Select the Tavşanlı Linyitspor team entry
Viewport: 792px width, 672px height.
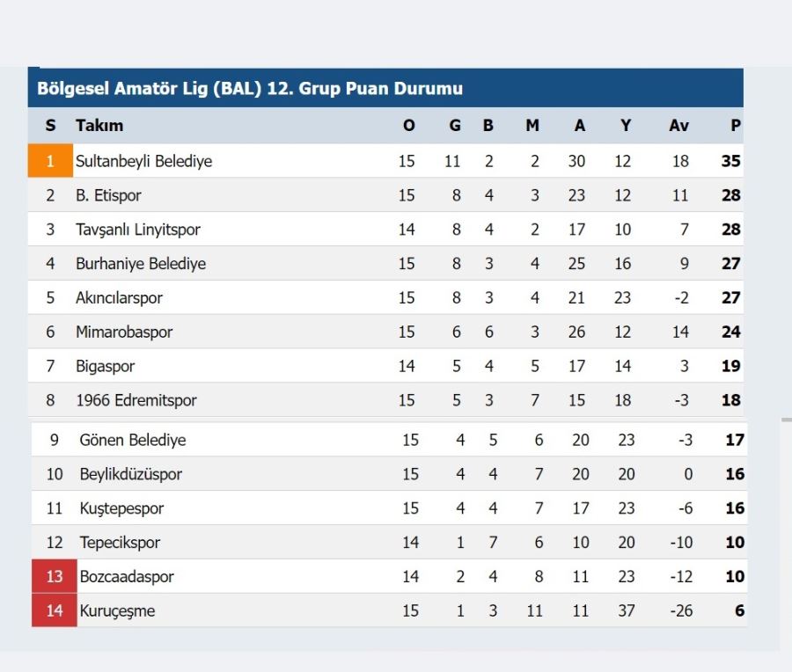tap(138, 230)
